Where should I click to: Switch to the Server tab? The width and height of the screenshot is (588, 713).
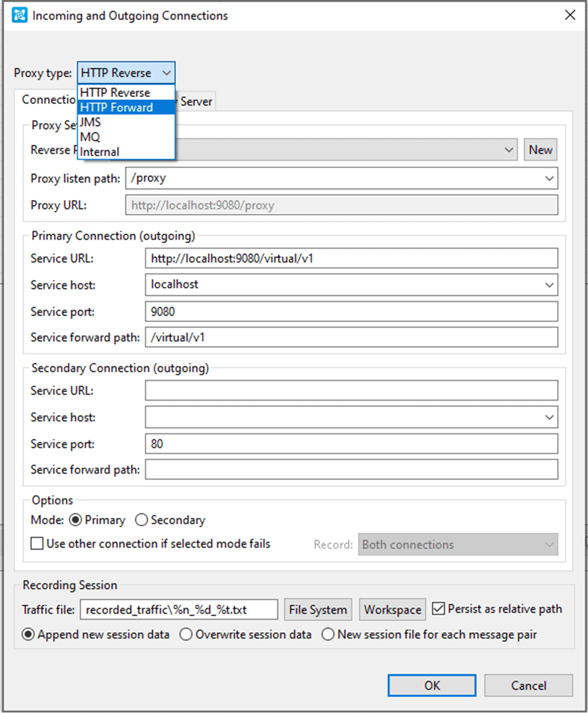pyautogui.click(x=197, y=101)
